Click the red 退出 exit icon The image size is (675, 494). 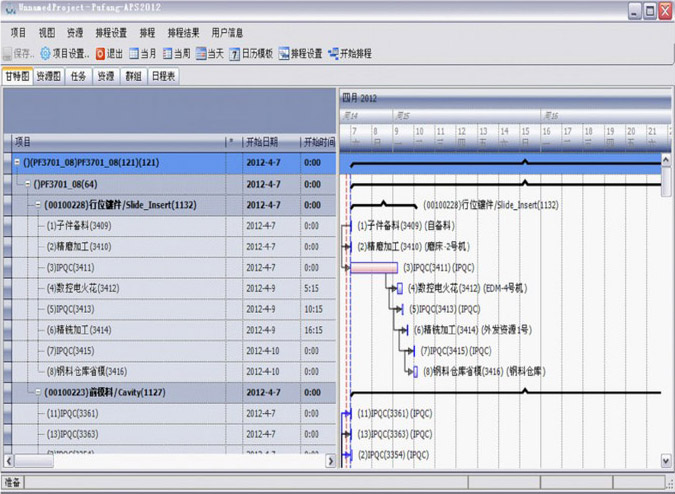pyautogui.click(x=100, y=53)
